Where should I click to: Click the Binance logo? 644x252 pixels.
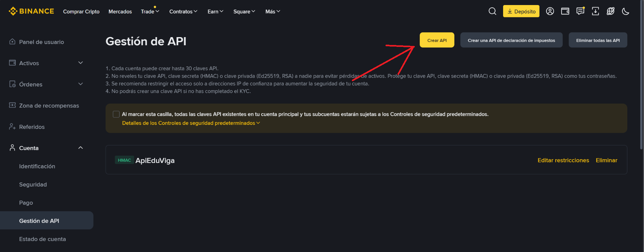(31, 11)
